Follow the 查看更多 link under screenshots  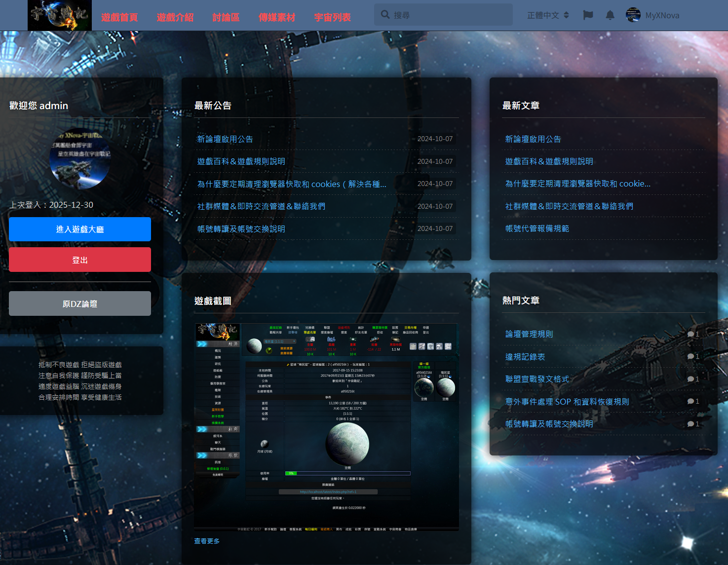pos(207,541)
